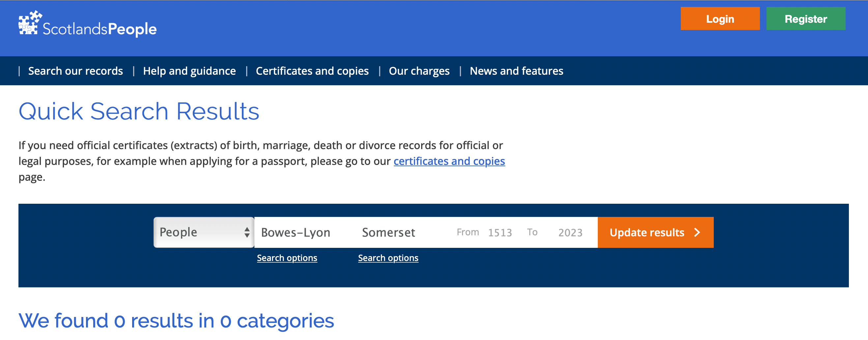The image size is (868, 340).
Task: Open Search options under surname field
Action: pos(287,258)
